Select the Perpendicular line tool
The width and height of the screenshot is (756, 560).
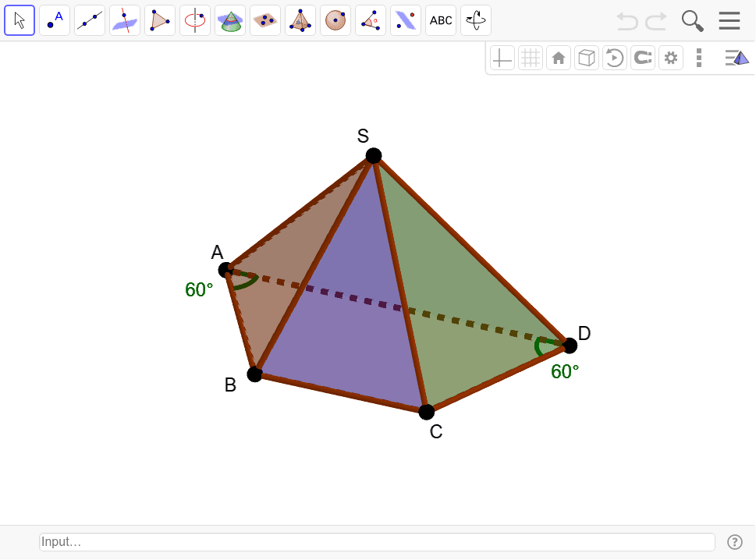point(125,20)
